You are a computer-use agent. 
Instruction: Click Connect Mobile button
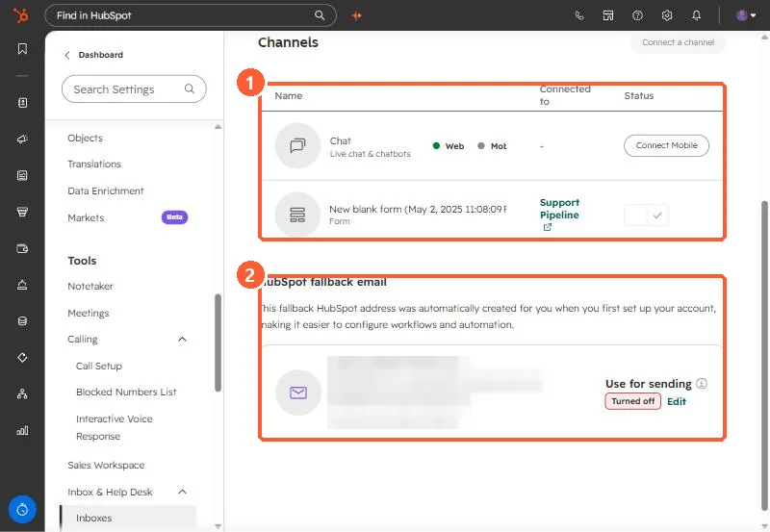[666, 145]
